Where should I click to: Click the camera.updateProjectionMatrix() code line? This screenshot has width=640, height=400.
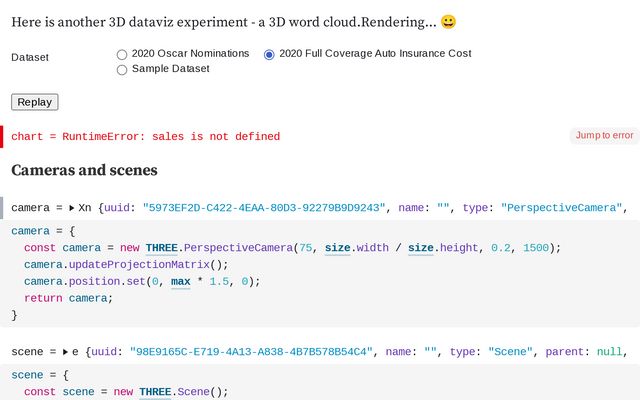(126, 265)
